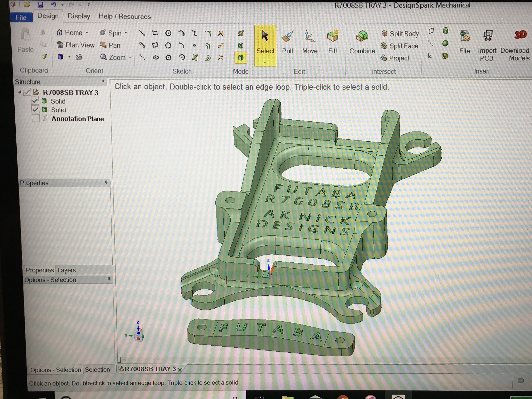Image resolution: width=532 pixels, height=399 pixels.
Task: Collapse the R7008SB TRAY.3 tree node
Action: point(19,92)
